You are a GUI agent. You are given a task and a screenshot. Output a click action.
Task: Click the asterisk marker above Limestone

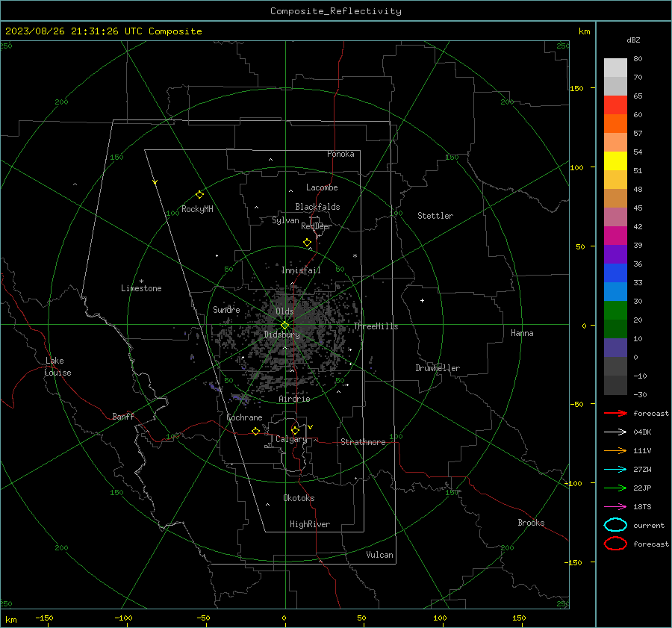141,282
